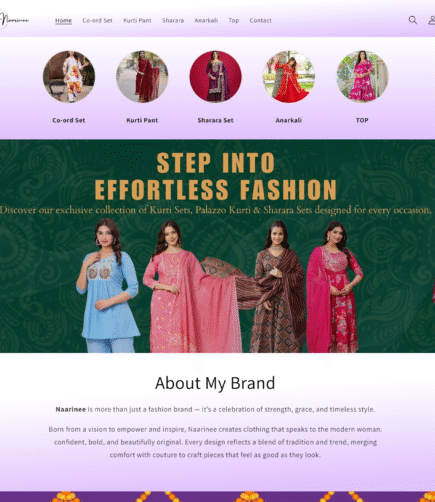This screenshot has height=502, width=435.
Task: Select the Home menu item
Action: point(63,20)
